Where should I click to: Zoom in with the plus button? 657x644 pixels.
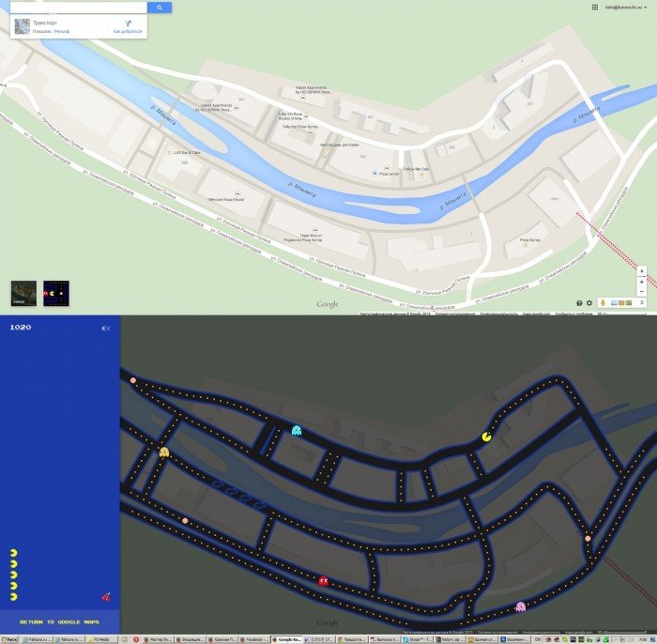641,282
